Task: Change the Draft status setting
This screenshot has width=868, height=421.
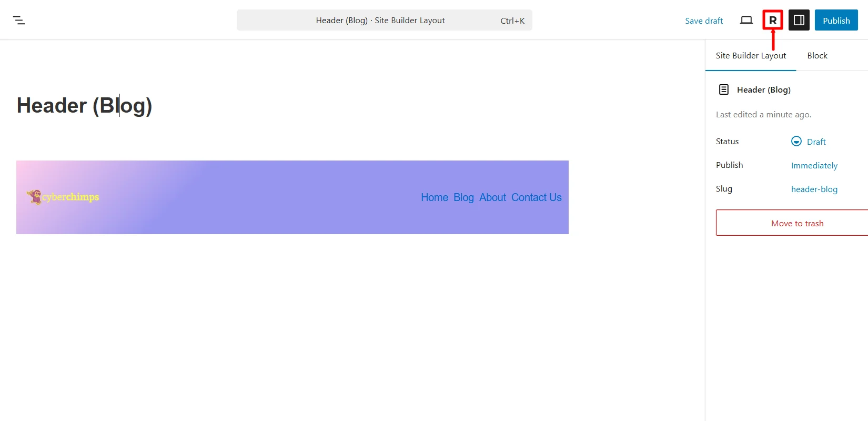Action: click(809, 142)
